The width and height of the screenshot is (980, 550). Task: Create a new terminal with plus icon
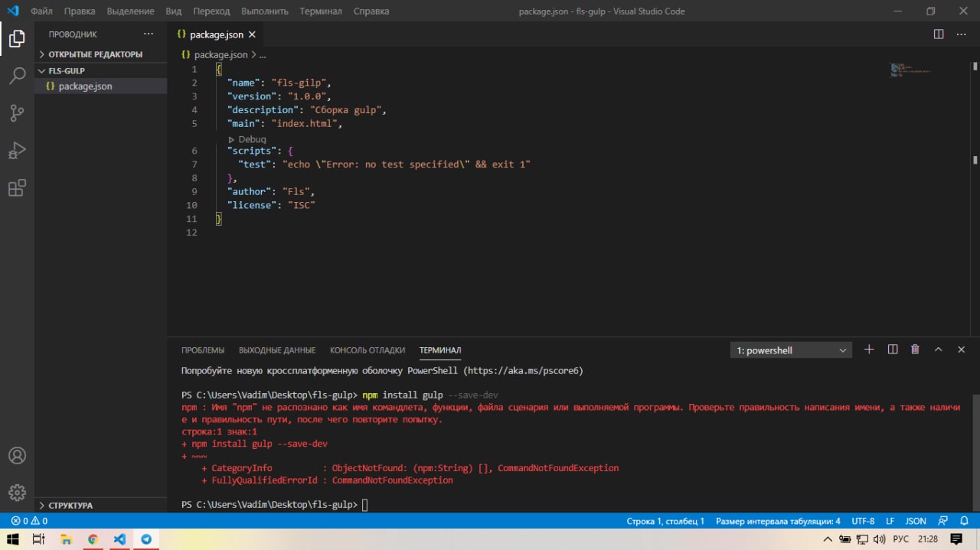(x=869, y=350)
